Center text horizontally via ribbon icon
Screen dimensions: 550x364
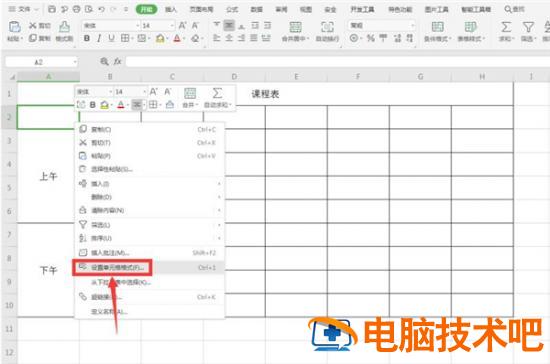pos(229,38)
